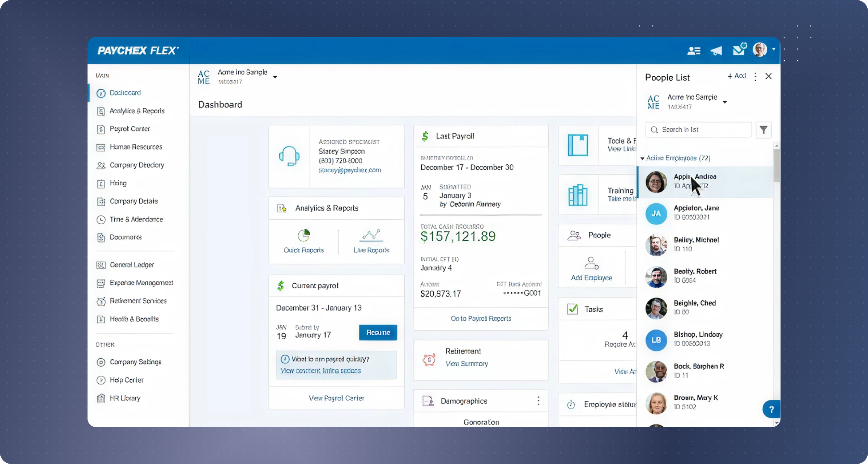868x464 pixels.
Task: Open the announcements megaphone icon
Action: (716, 51)
